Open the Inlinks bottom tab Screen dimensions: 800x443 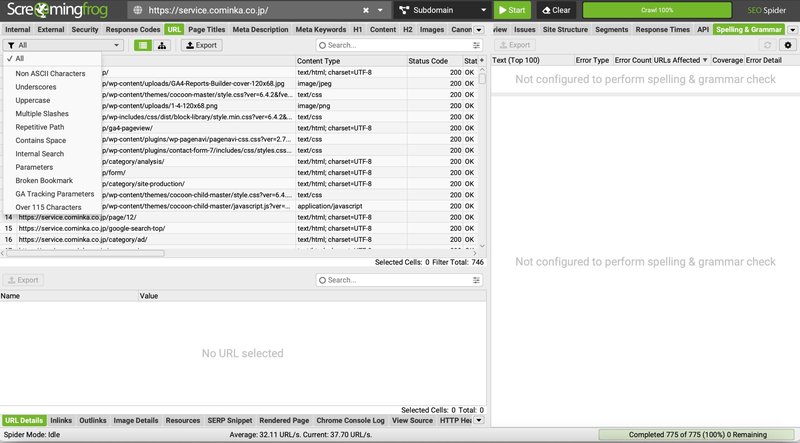[60, 421]
